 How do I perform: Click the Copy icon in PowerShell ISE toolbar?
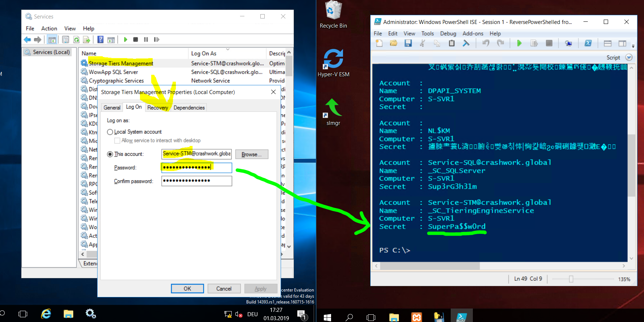(x=437, y=43)
